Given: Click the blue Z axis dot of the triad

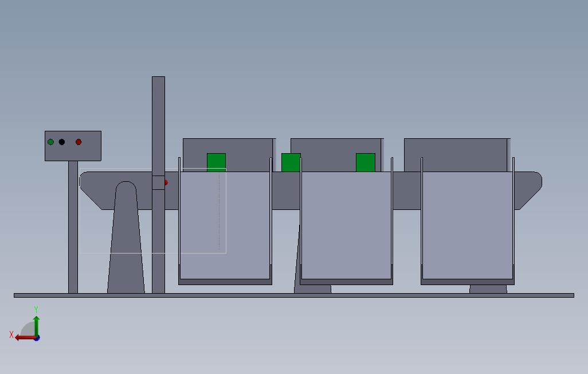Looking at the screenshot, I should [37, 338].
